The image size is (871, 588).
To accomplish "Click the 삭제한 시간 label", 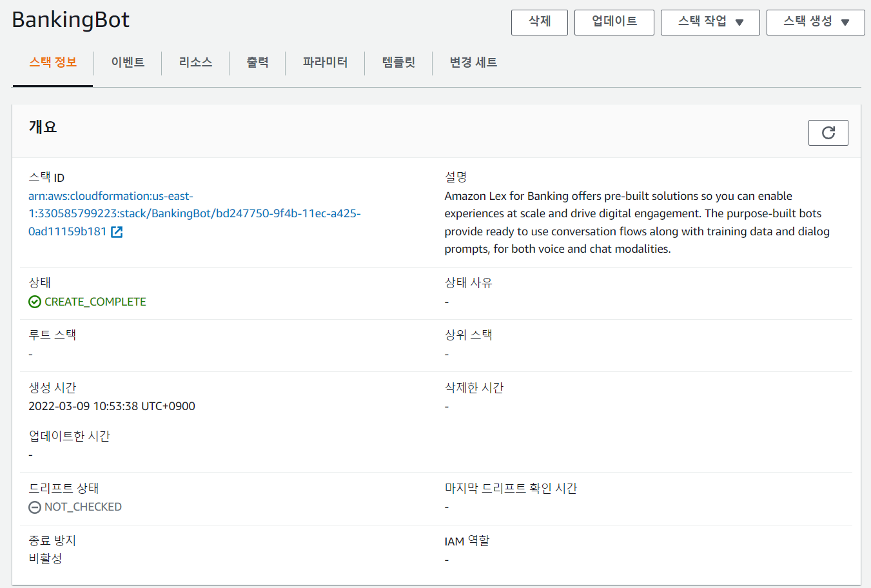I will (474, 387).
